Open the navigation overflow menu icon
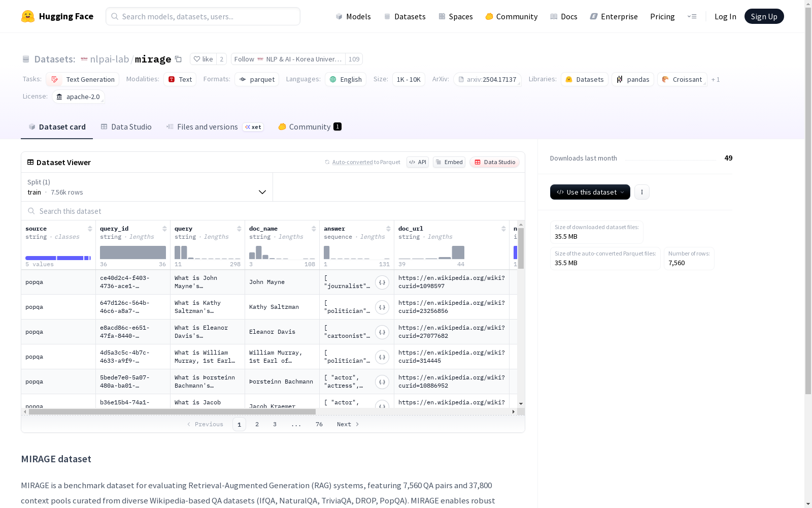812x508 pixels. coord(692,16)
